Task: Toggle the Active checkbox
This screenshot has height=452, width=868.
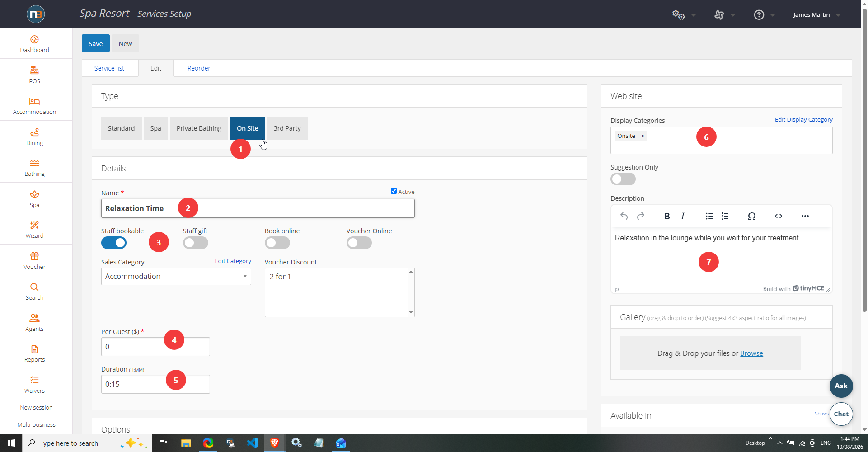Action: click(x=394, y=191)
